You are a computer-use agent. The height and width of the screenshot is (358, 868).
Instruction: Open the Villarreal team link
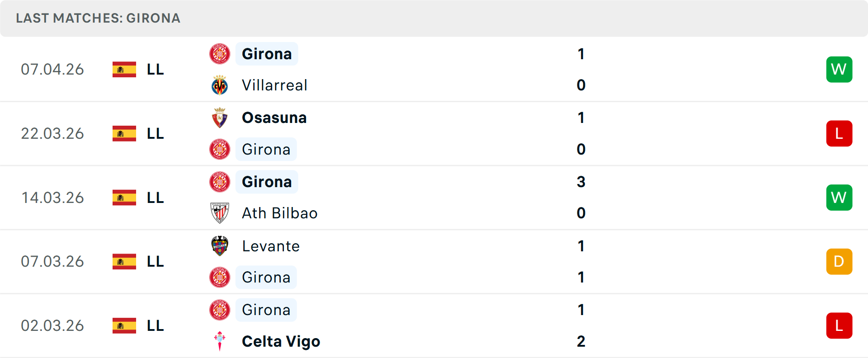pos(274,85)
